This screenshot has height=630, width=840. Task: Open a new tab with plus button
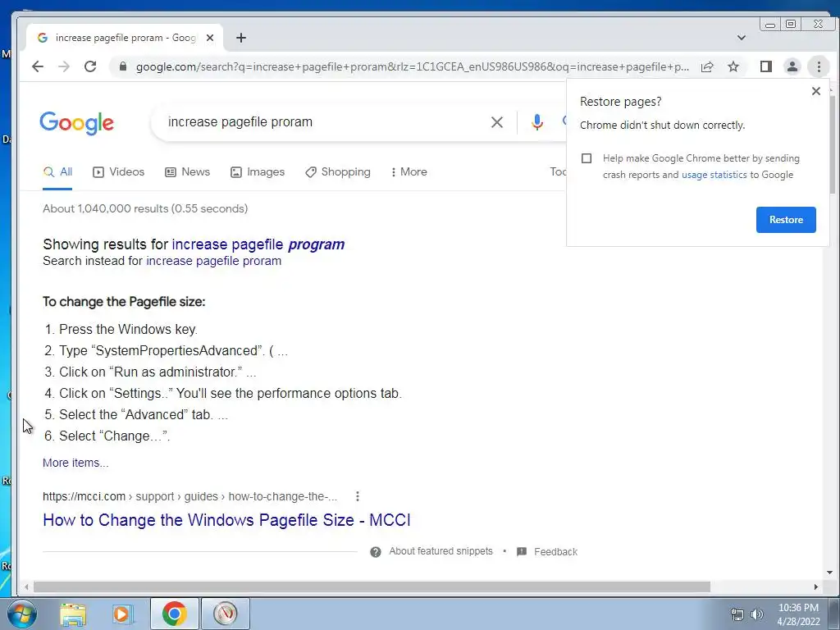241,38
